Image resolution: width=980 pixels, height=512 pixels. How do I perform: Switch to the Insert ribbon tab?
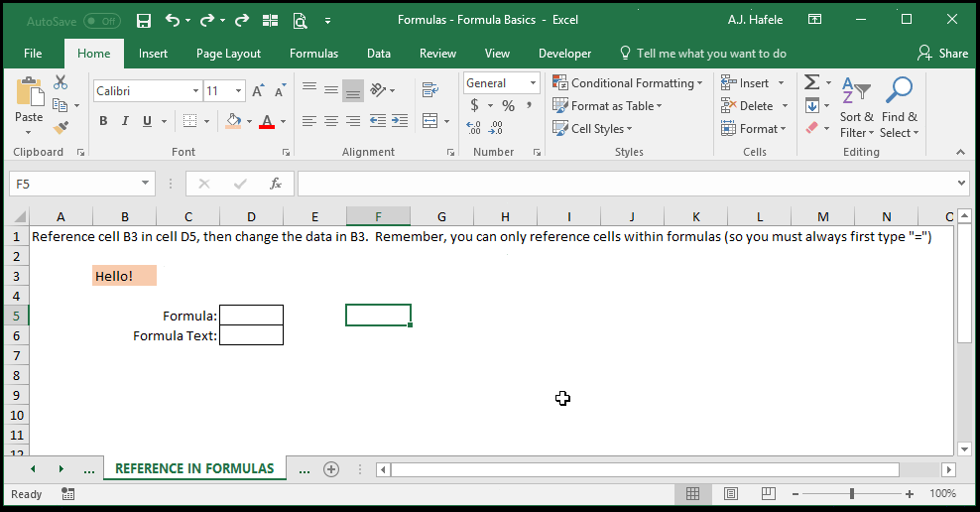(x=153, y=54)
